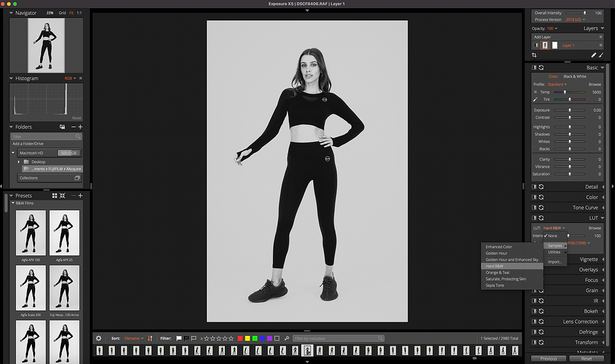
Task: Select the pencil tool in Layers panel
Action: 594,55
